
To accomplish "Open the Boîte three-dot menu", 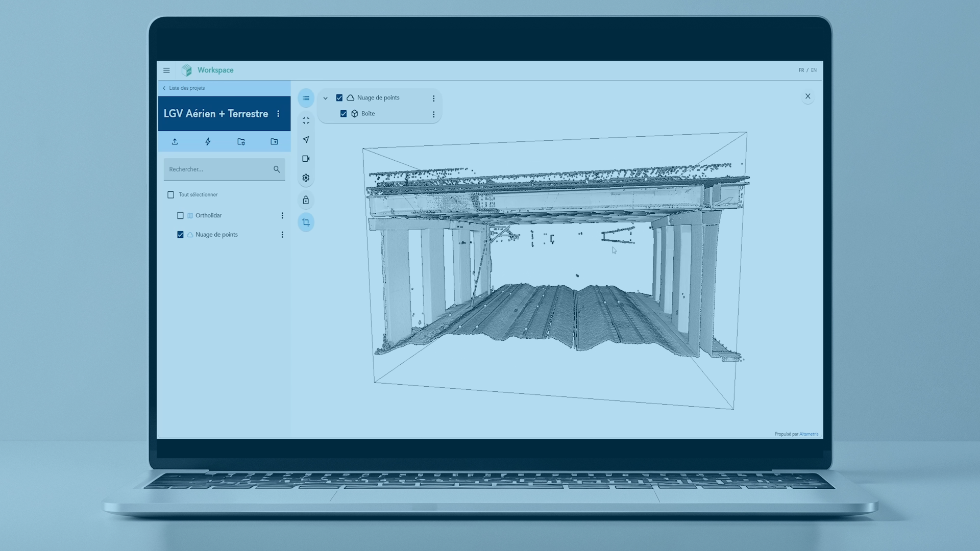I will [x=434, y=114].
